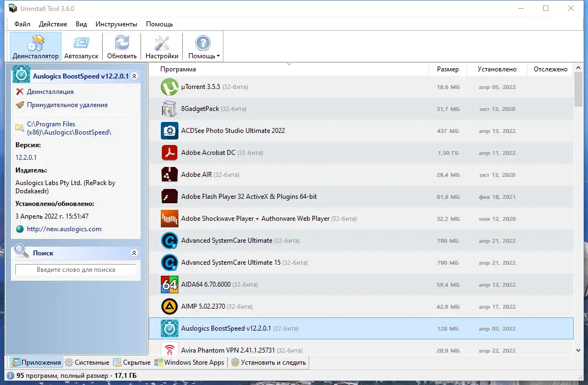Click the Деинсталляция link

pos(51,92)
